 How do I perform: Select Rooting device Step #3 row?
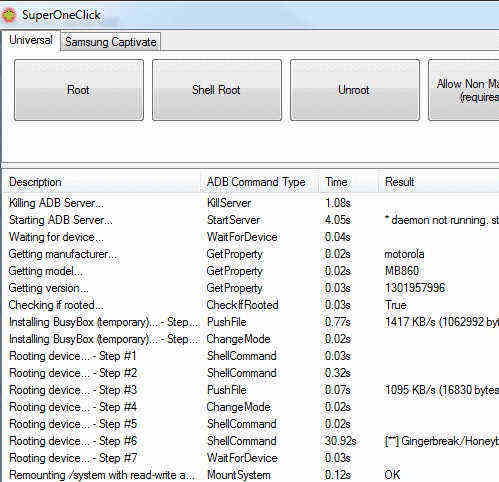click(x=252, y=390)
